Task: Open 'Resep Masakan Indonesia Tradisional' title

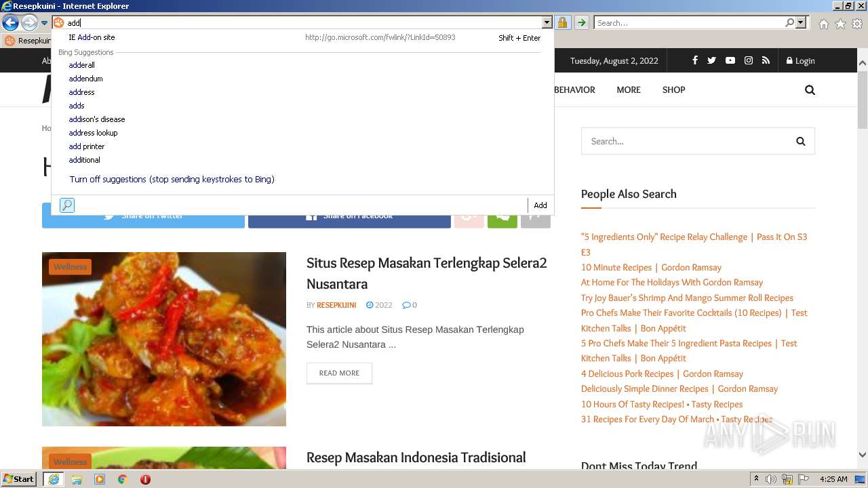Action: [416, 457]
